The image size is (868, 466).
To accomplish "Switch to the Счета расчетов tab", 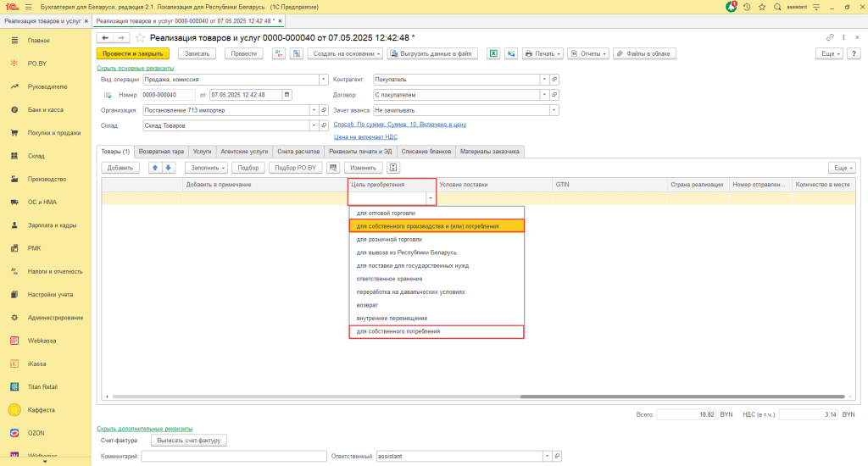I will pyautogui.click(x=298, y=151).
